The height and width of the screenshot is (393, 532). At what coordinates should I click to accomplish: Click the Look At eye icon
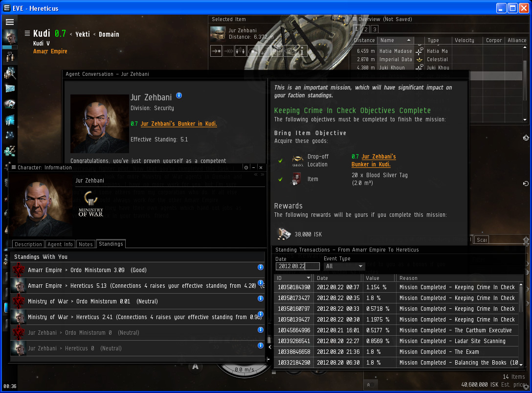[x=289, y=51]
